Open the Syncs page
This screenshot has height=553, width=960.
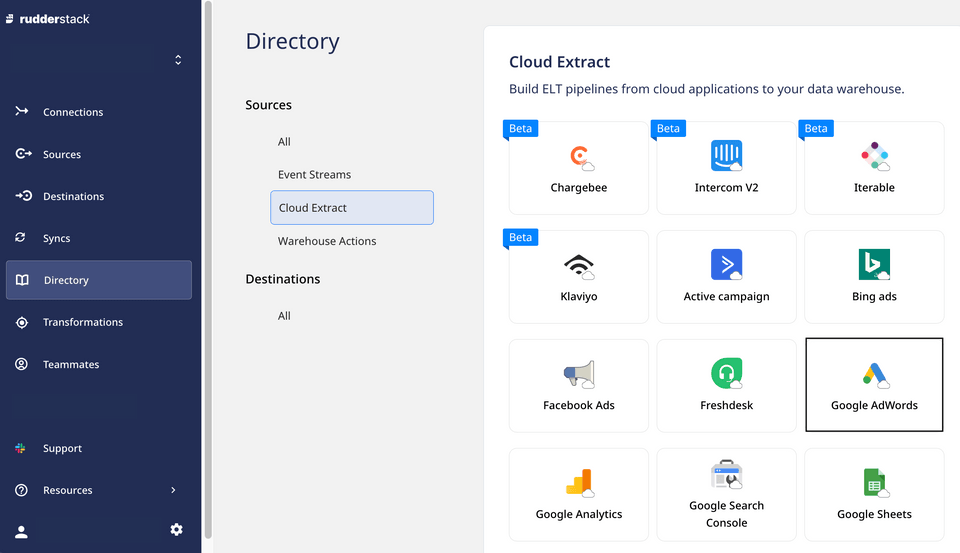56,238
